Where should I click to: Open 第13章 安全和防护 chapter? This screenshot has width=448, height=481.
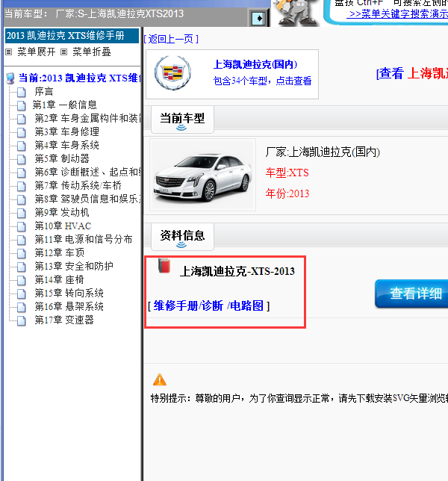pos(74,266)
